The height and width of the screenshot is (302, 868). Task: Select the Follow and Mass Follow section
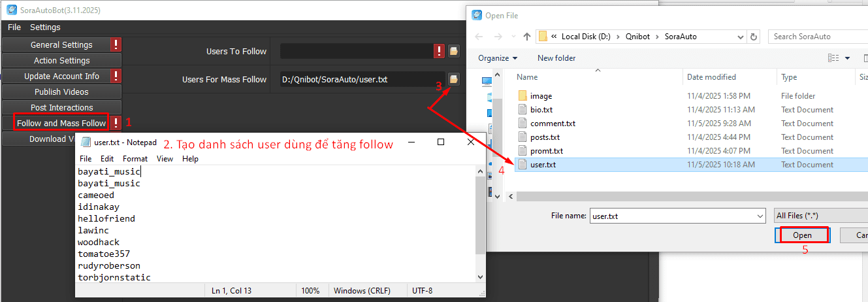tap(61, 123)
